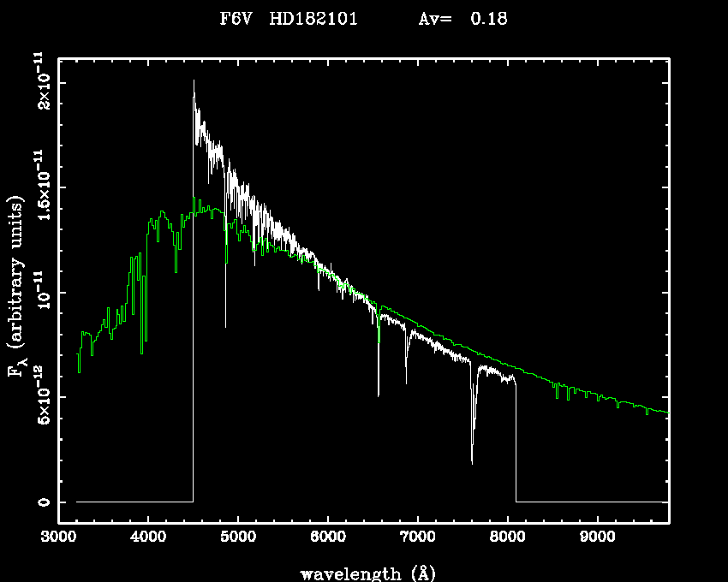The height and width of the screenshot is (582, 728).
Task: Click the 5×10⁻¹² y-axis tick label
Action: coord(40,397)
